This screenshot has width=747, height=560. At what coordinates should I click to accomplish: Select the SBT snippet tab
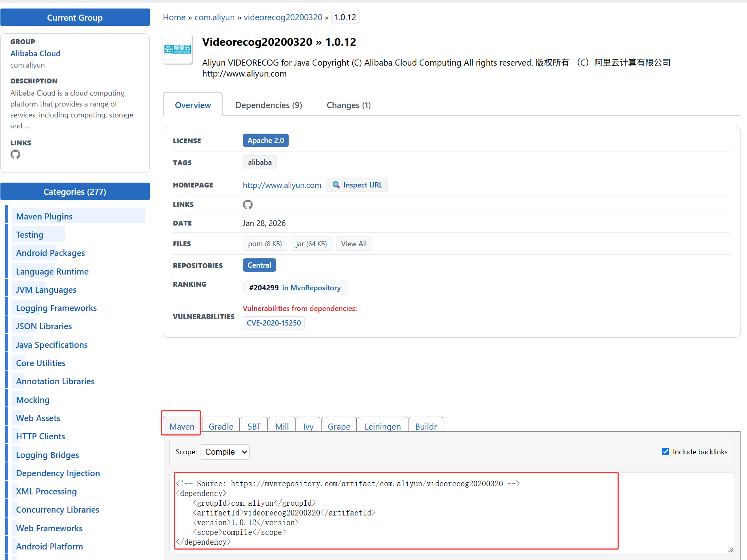coord(254,426)
